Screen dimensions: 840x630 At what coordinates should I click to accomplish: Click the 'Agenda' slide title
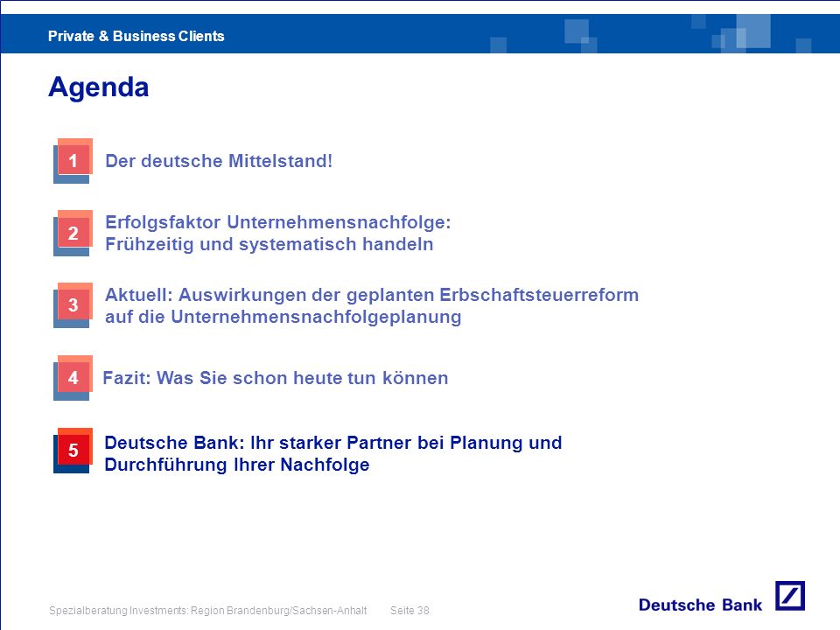coord(99,87)
